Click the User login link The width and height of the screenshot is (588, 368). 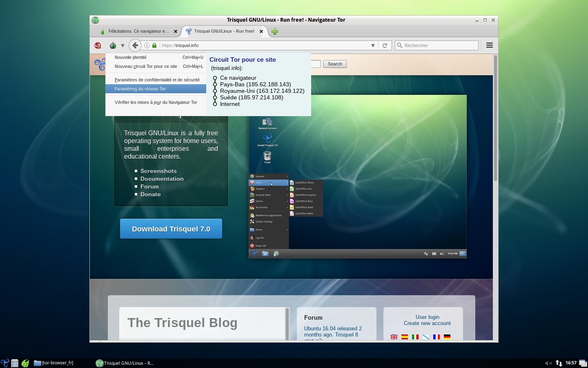click(x=428, y=317)
